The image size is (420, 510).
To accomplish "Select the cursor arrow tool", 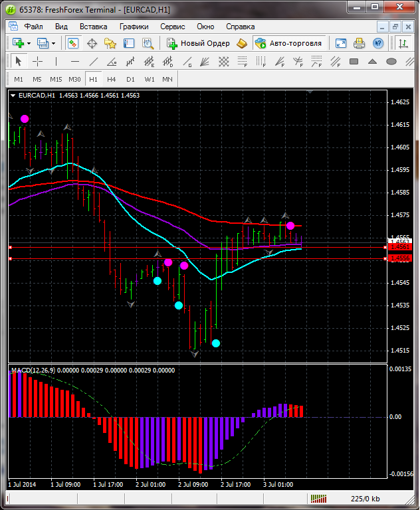I will 18,62.
